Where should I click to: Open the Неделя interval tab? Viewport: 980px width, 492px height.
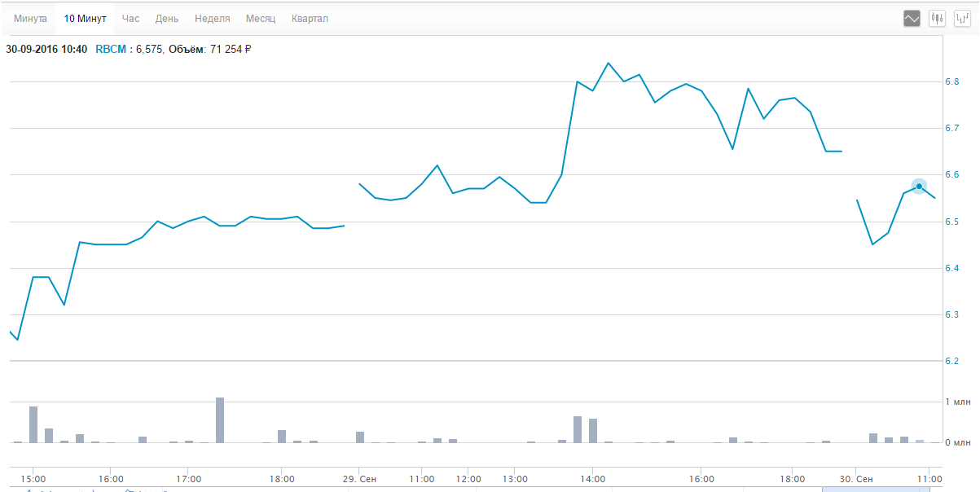(x=213, y=18)
